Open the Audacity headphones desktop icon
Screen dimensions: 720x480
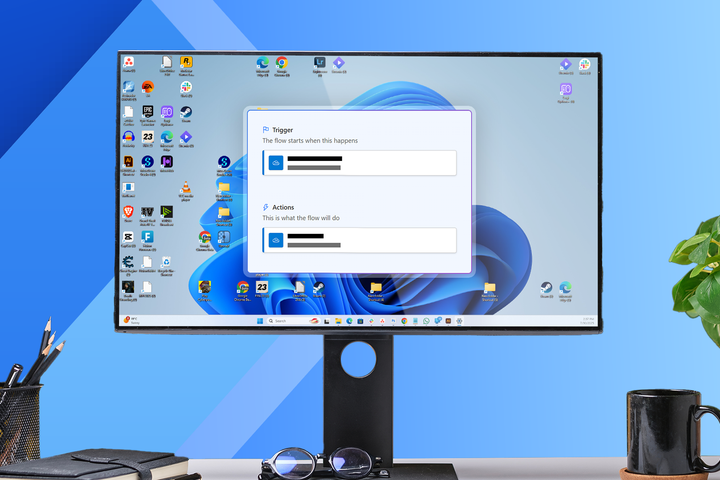point(129,136)
